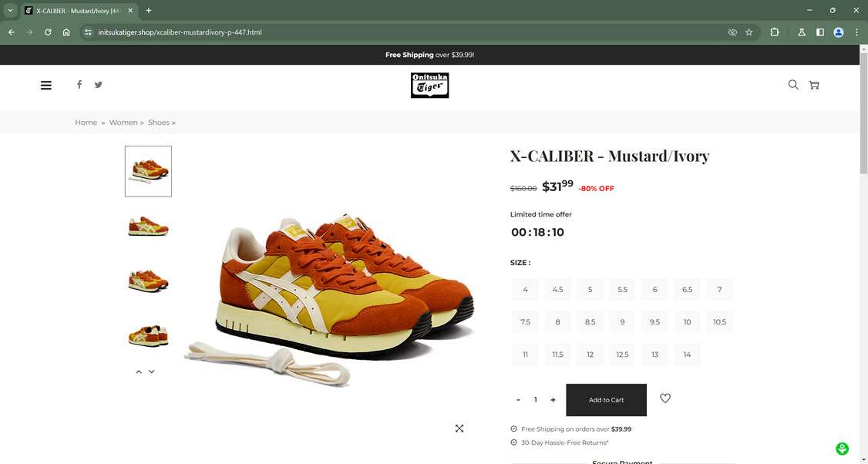Visit the Facebook social page icon
868x464 pixels.
click(x=79, y=85)
